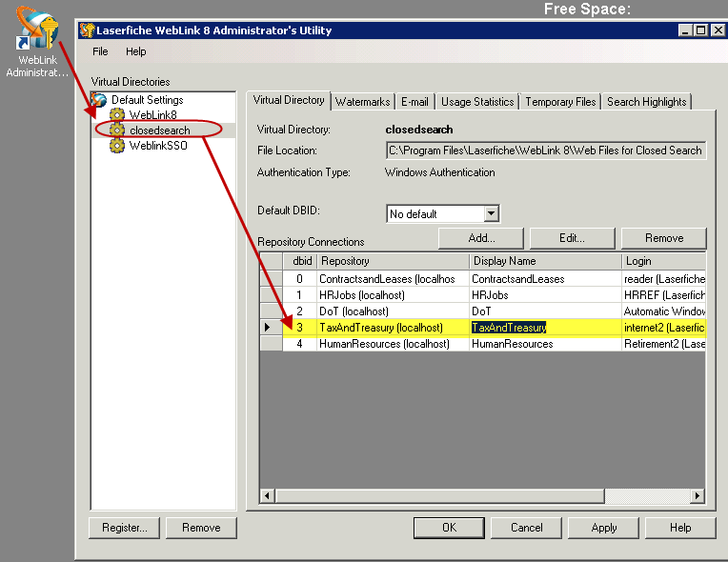
Task: Select TaxAndTreasury (localhost) repository cell
Action: point(394,328)
